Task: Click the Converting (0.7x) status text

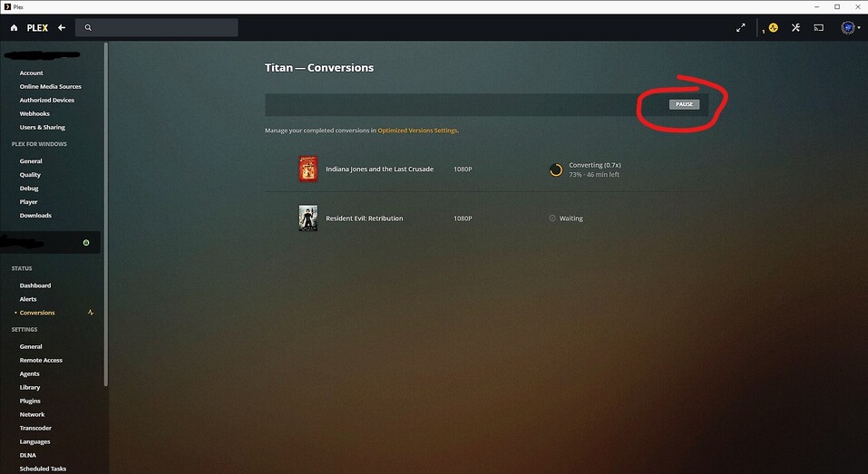Action: point(595,165)
